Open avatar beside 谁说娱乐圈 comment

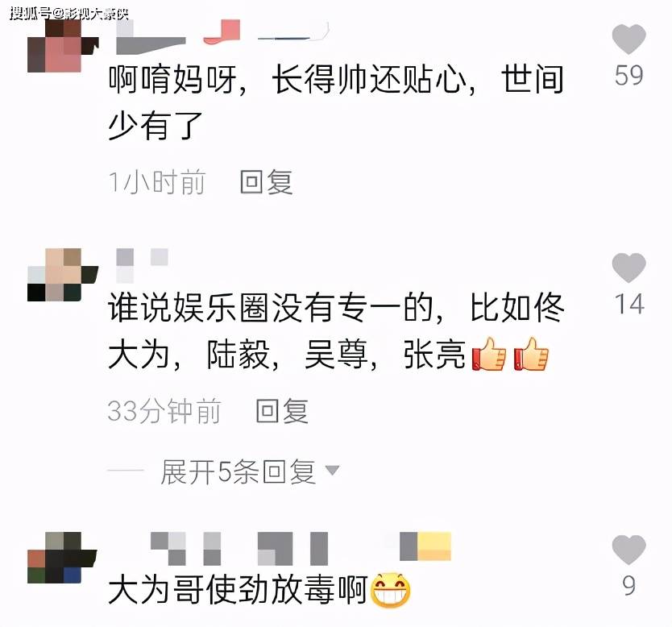tap(63, 274)
